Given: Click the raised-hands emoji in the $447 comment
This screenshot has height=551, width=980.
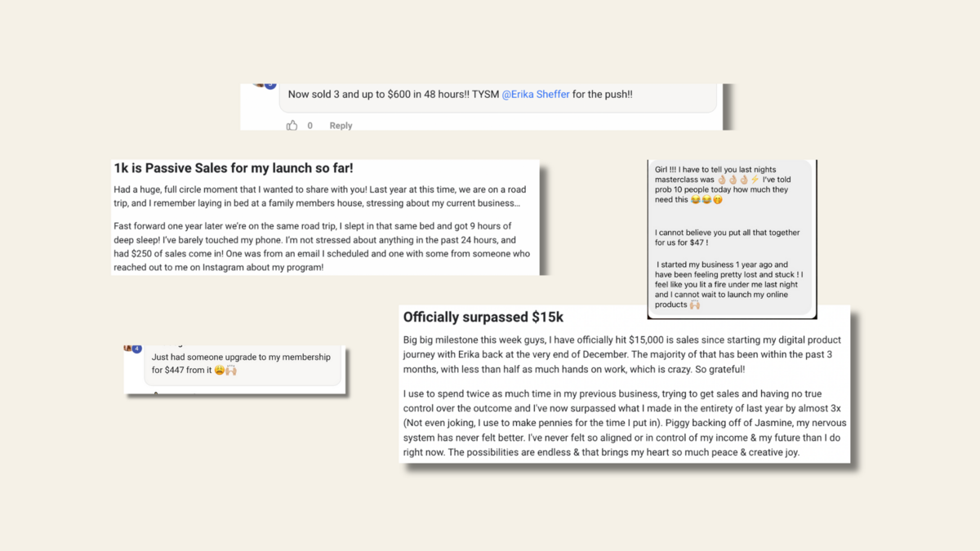Looking at the screenshot, I should (231, 371).
